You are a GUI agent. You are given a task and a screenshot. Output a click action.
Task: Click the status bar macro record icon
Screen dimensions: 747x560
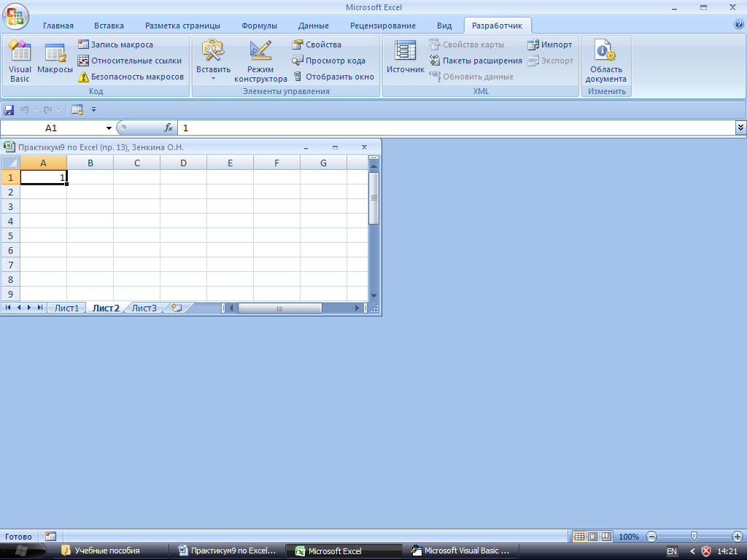(x=50, y=536)
